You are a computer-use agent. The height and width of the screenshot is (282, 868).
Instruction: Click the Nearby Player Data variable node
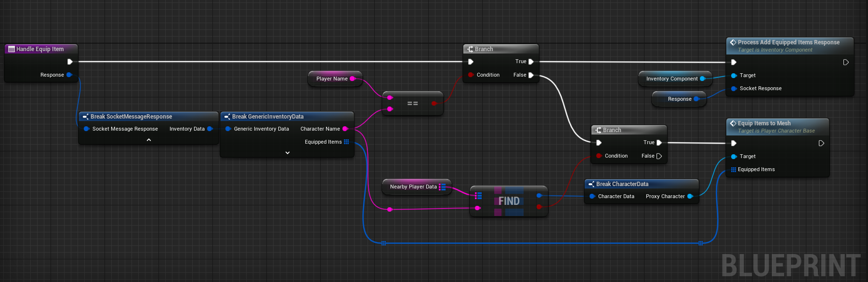coord(417,187)
